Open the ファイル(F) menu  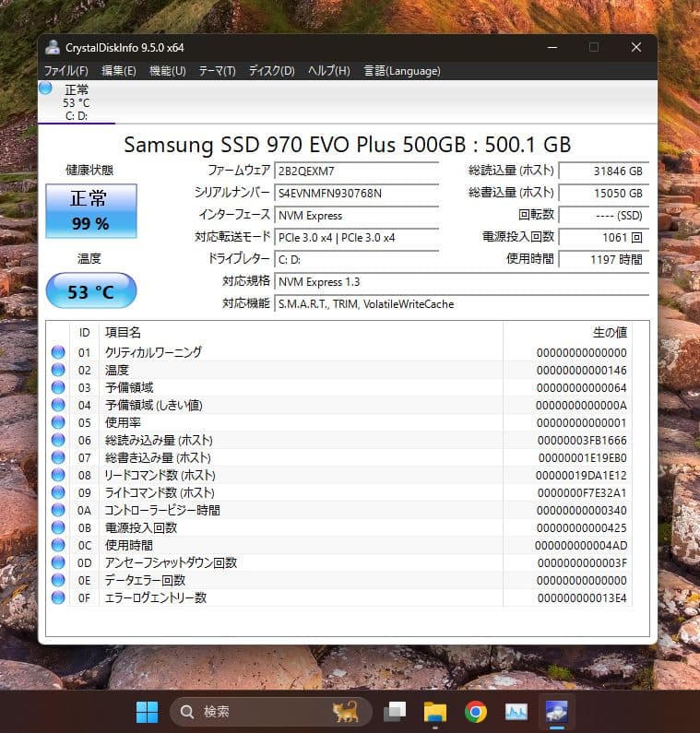[x=65, y=71]
